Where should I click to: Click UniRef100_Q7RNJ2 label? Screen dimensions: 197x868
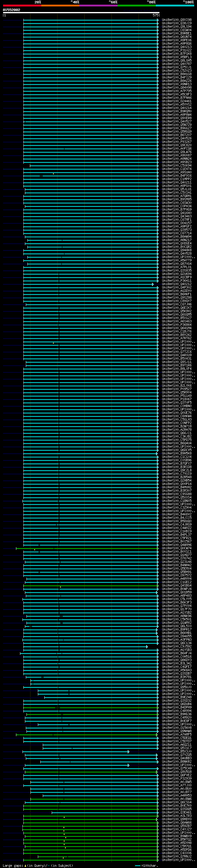177,856
